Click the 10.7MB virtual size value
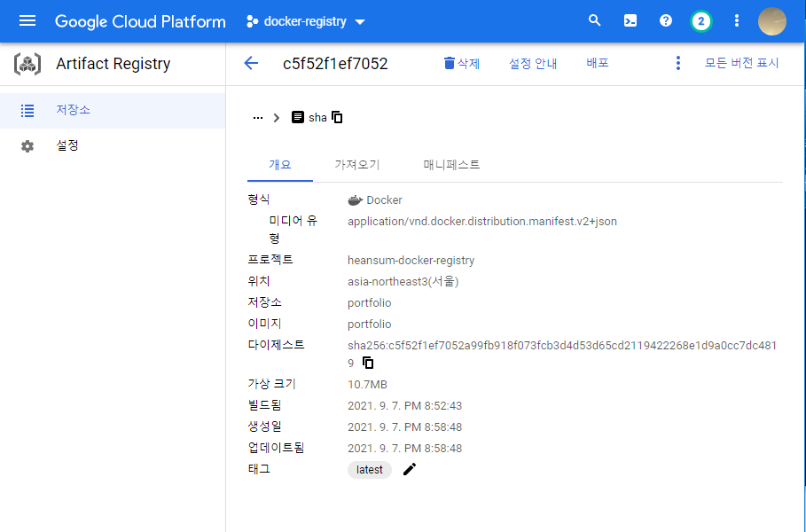Image resolution: width=806 pixels, height=532 pixels. pos(367,385)
